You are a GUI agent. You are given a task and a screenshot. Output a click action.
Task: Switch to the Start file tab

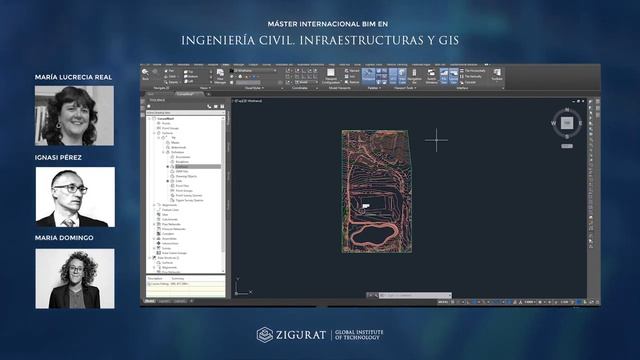coord(151,94)
